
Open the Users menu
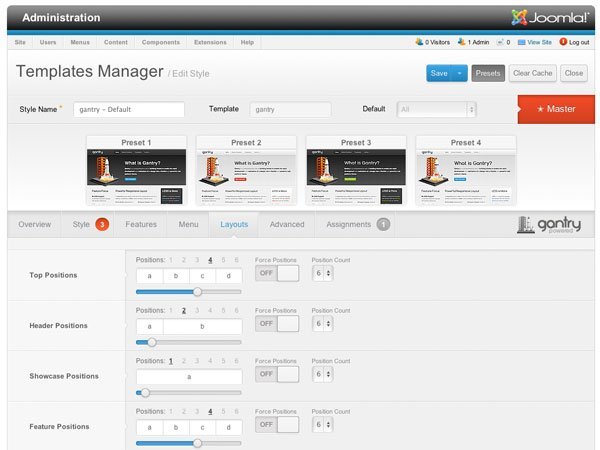pyautogui.click(x=48, y=42)
